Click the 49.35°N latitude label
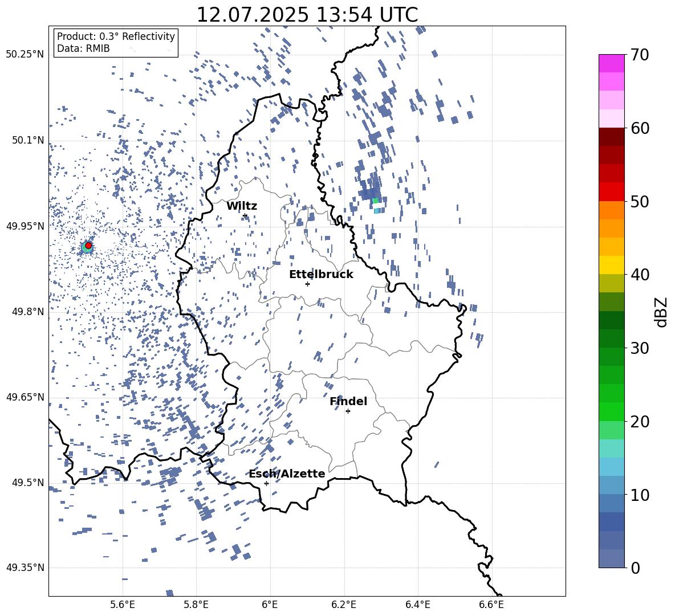The image size is (675, 616). 25,568
